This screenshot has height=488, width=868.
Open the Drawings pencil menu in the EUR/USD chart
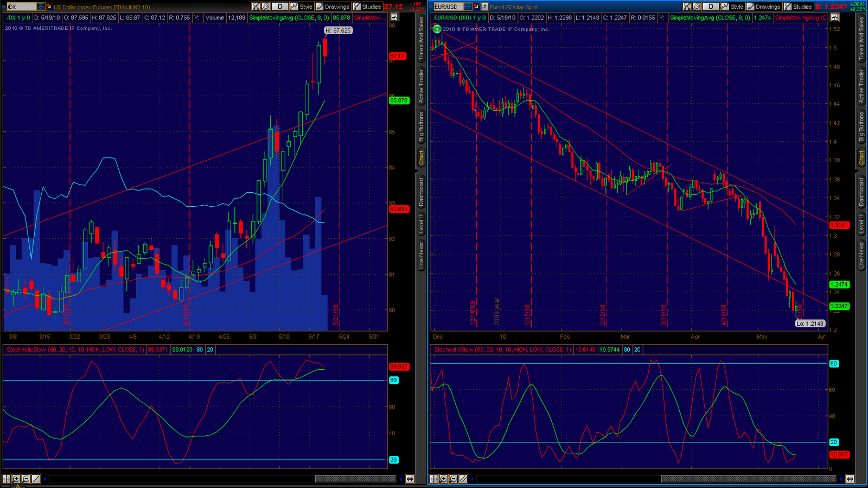764,7
